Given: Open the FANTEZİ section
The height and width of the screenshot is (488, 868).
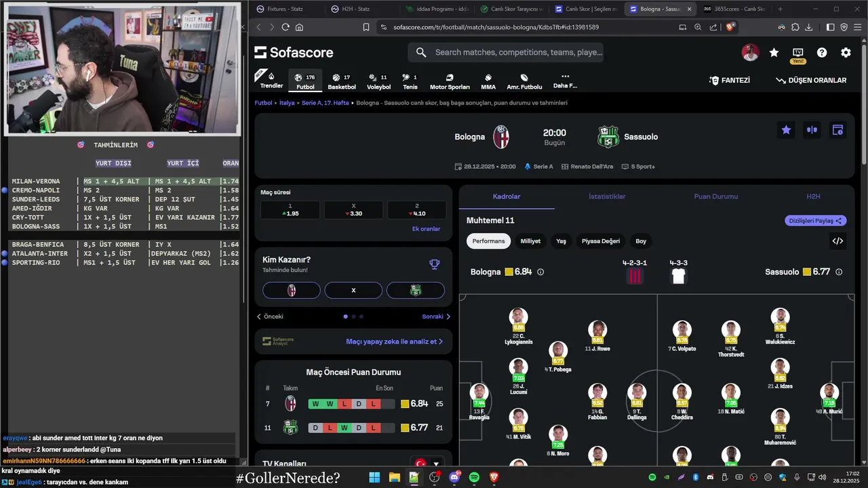Looking at the screenshot, I should (x=730, y=80).
